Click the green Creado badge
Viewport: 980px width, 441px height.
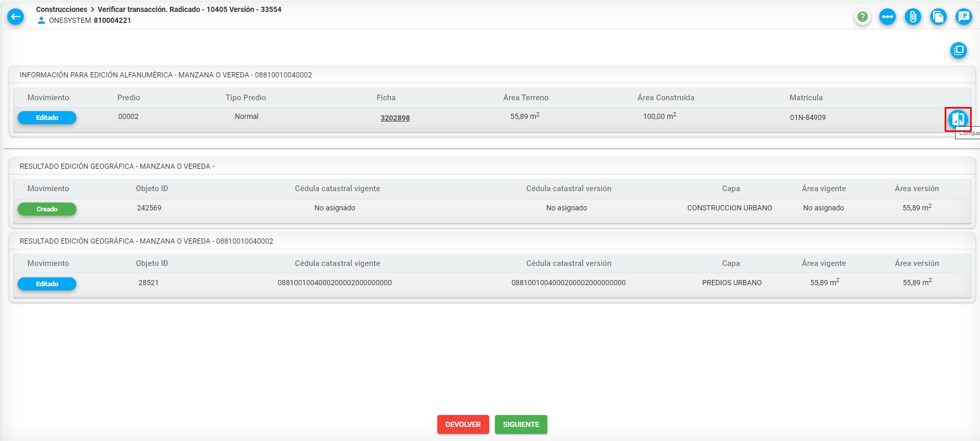pos(47,209)
